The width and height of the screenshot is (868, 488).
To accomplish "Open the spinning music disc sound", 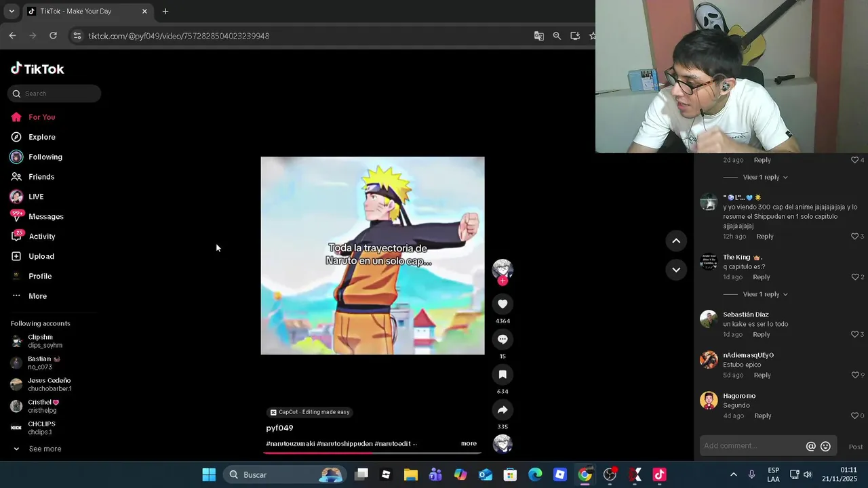I will 502,443.
